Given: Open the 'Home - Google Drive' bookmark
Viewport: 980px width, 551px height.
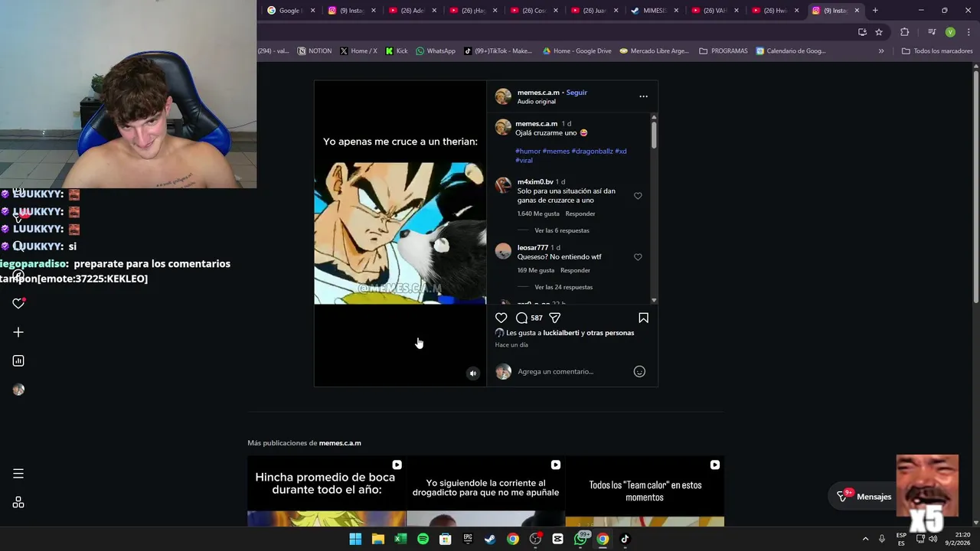Looking at the screenshot, I should point(577,51).
